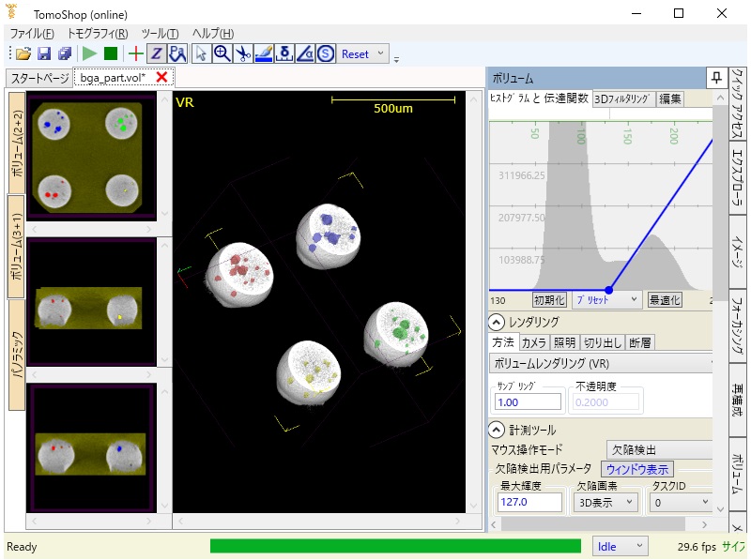
Task: Open the ボリュームレンダリング (VR) method dropdown
Action: [x=601, y=363]
